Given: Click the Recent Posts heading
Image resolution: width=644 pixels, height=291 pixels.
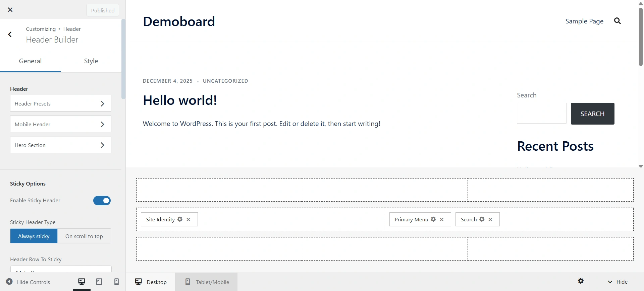Looking at the screenshot, I should [555, 146].
